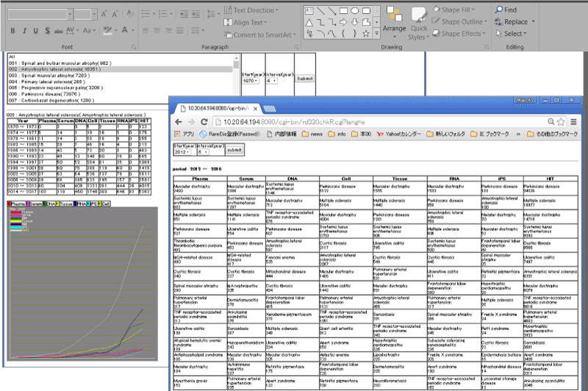Open the Arrange tool in Drawing group
Image resolution: width=588 pixels, height=391 pixels.
pos(394,22)
